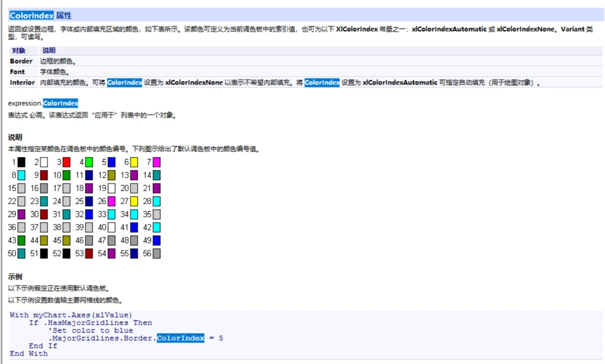Select the navy swatch numbered 25
Image resolution: width=605 pixels, height=364 pixels.
point(89,201)
